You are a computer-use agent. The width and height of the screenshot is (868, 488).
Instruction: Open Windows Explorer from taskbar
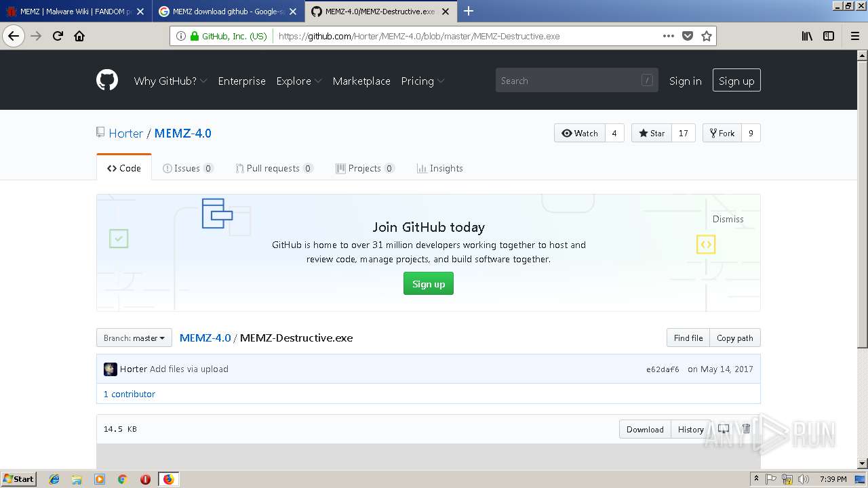tap(77, 479)
